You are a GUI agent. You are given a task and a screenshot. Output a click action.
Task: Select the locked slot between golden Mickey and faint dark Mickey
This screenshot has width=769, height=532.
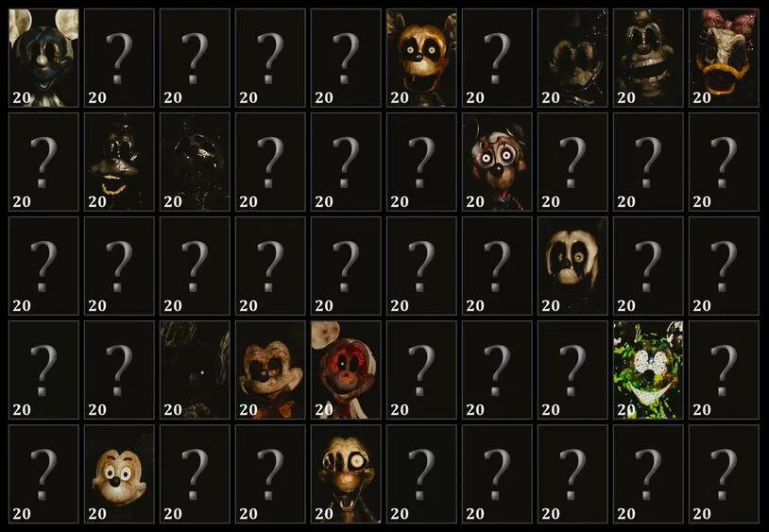tap(497, 58)
